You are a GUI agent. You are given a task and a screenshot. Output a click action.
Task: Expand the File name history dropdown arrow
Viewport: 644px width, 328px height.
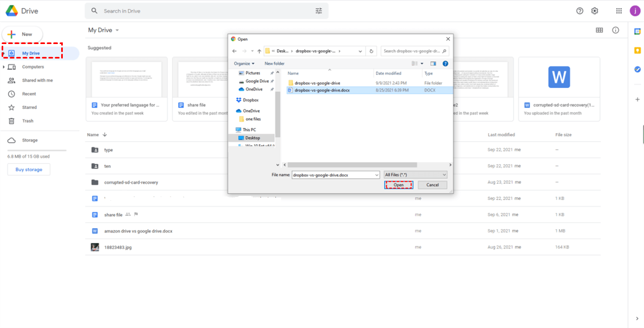point(376,174)
